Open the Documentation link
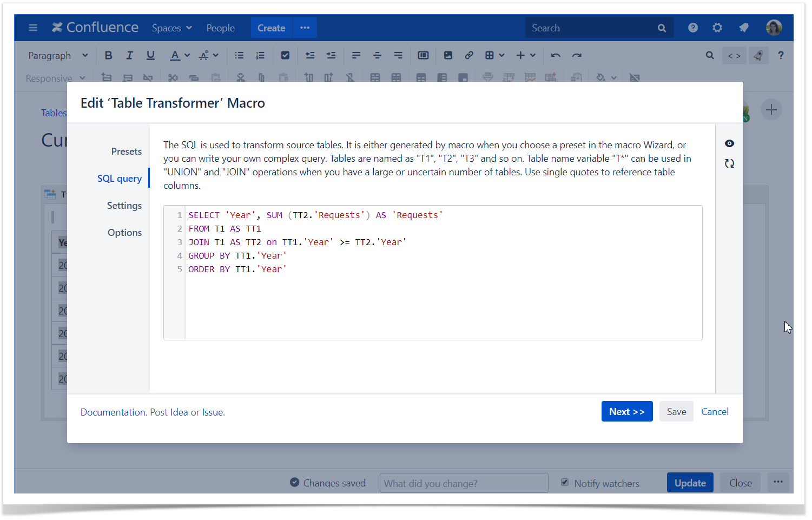 coord(113,412)
